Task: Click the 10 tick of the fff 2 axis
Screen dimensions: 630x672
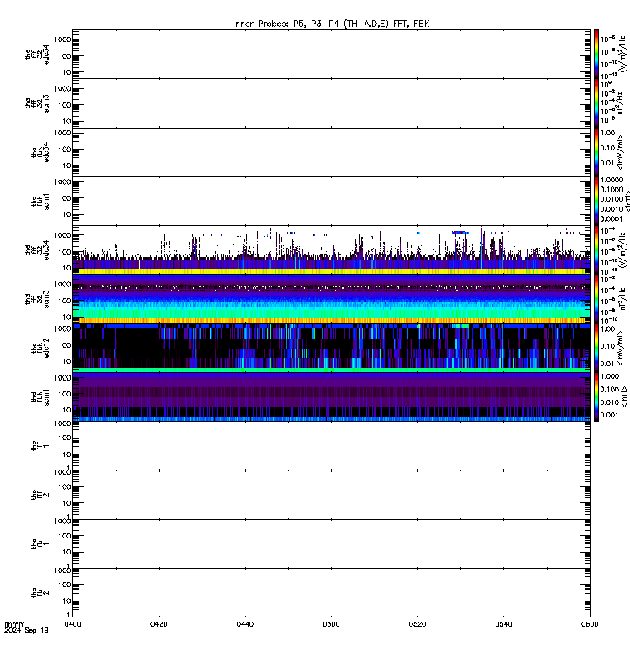Action: tap(66, 503)
